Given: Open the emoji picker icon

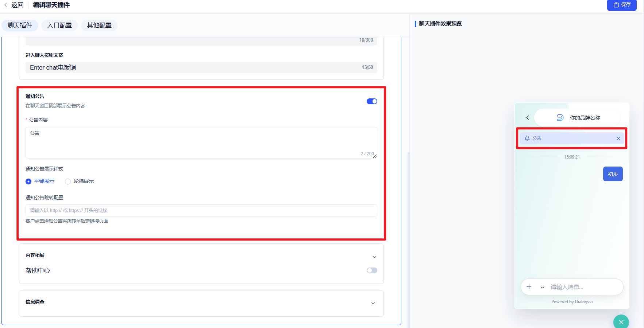Looking at the screenshot, I should tap(543, 287).
